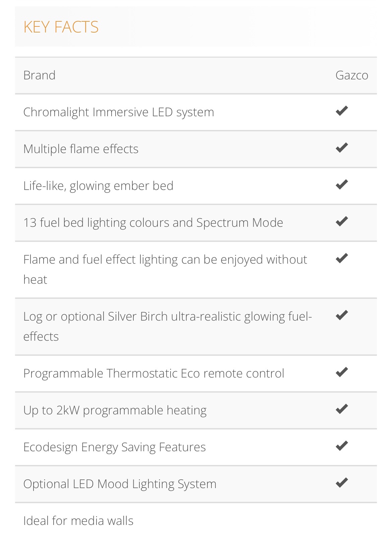Click the Brand row label
392x538 pixels.
click(x=39, y=75)
